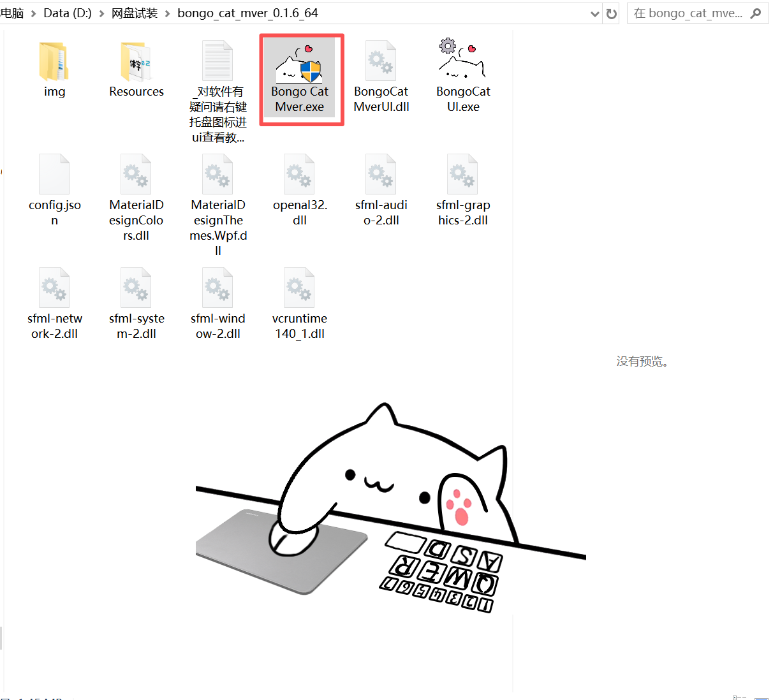This screenshot has height=700, width=773.
Task: Navigate to Data (D:) in breadcrumb
Action: coord(68,13)
